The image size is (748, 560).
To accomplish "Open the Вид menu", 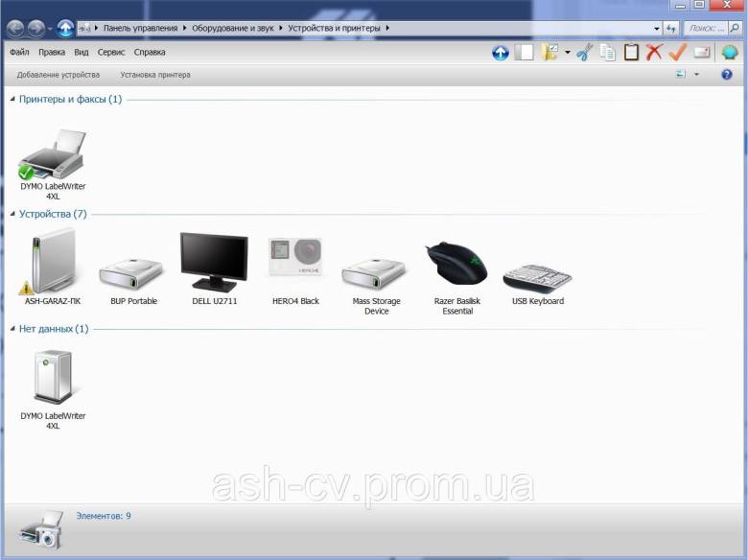I will 82,52.
